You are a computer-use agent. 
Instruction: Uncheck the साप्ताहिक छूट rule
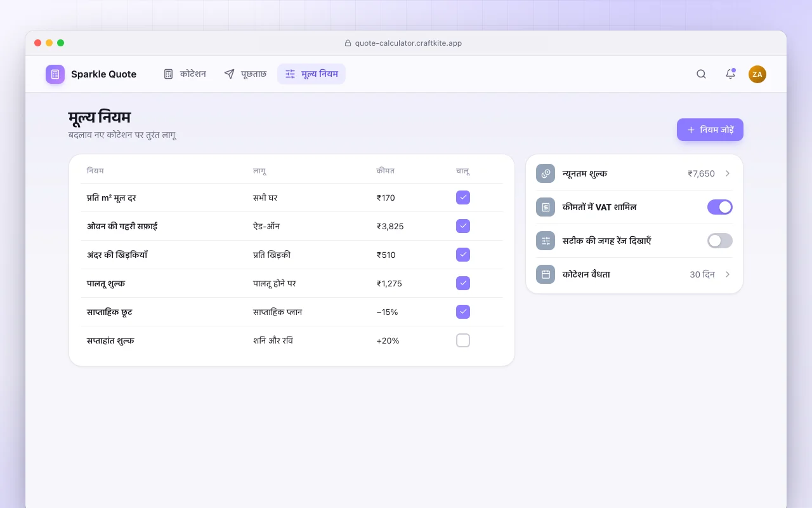(x=463, y=312)
